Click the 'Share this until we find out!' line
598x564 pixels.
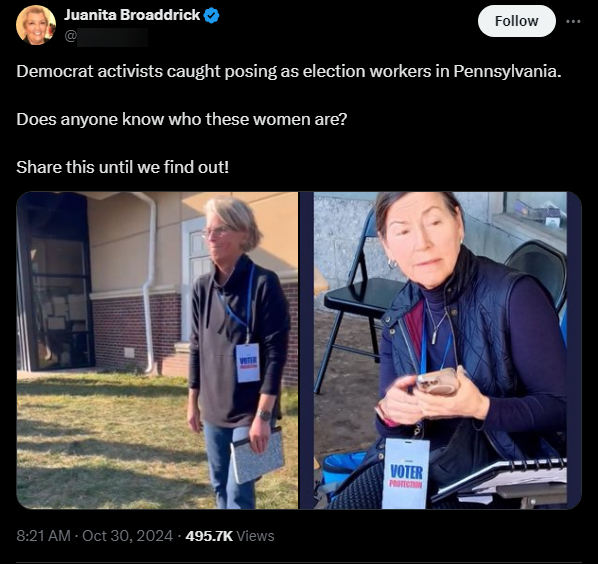[x=122, y=167]
